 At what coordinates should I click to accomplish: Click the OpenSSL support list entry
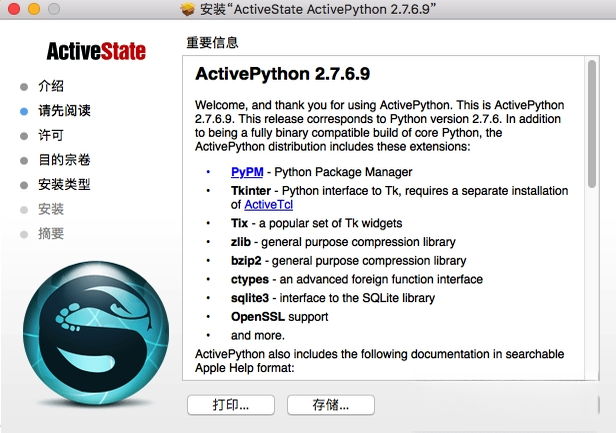click(279, 317)
